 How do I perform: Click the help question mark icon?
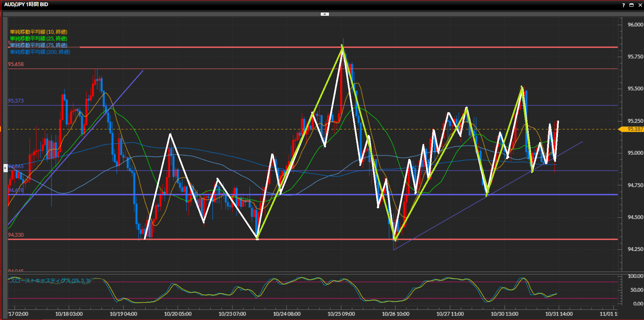(x=623, y=5)
